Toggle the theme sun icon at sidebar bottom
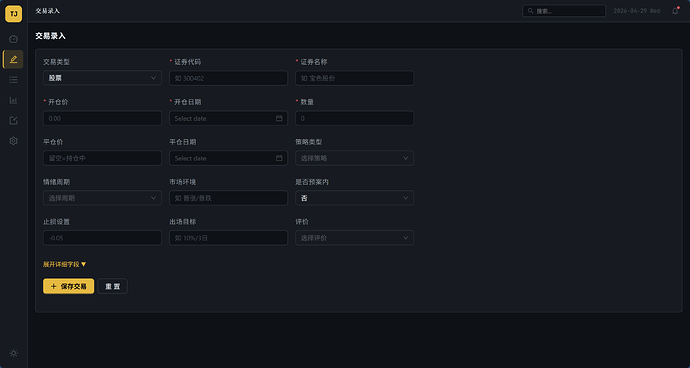This screenshot has width=690, height=368. 13,353
